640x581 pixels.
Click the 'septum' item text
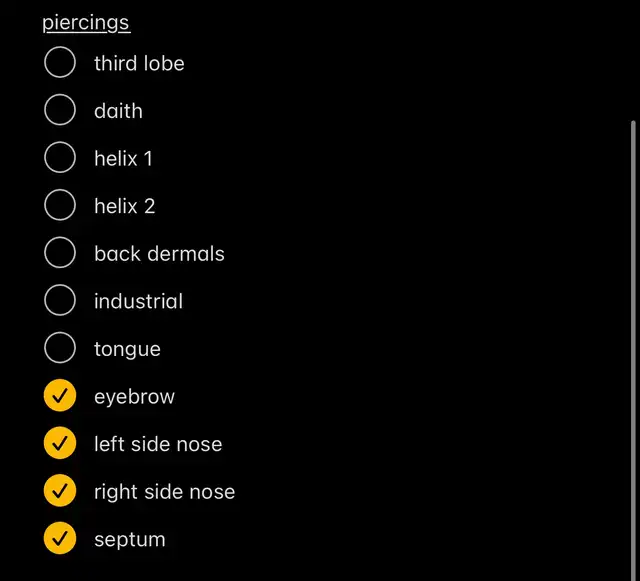tap(130, 540)
